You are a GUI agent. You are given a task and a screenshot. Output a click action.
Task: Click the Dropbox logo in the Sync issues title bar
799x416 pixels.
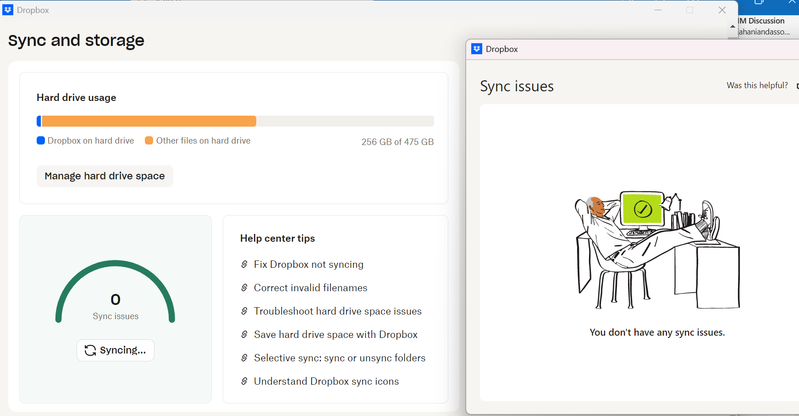477,48
